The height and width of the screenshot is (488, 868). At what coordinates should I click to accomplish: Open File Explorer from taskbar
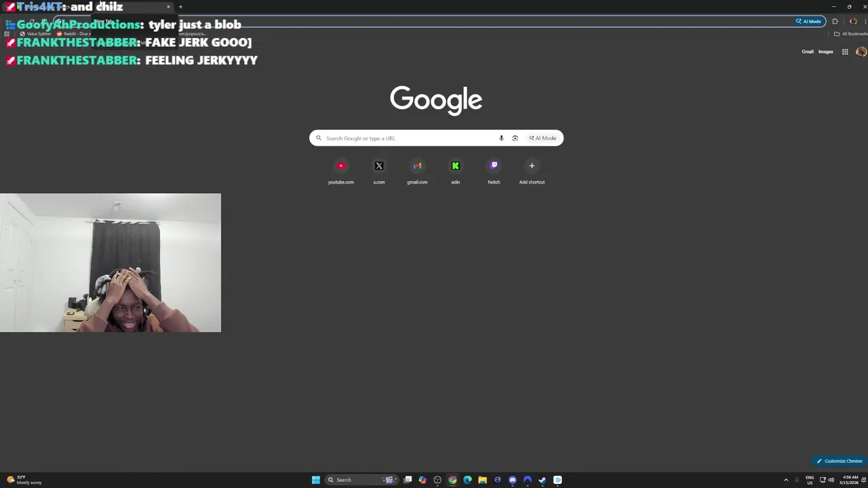click(x=482, y=480)
